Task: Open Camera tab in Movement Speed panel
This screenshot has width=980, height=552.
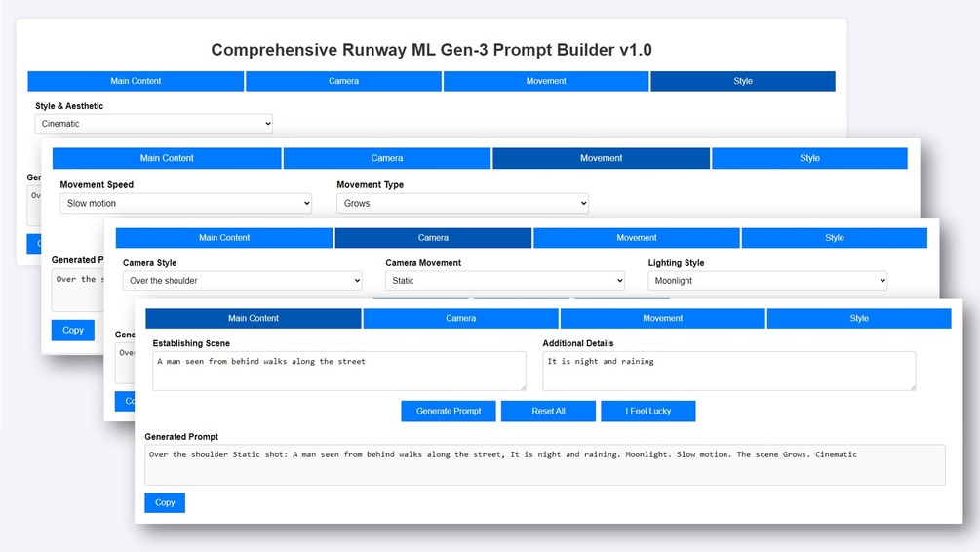Action: tap(387, 158)
